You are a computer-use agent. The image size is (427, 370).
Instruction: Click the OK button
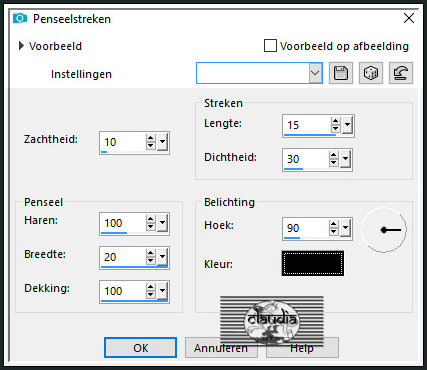click(x=140, y=348)
